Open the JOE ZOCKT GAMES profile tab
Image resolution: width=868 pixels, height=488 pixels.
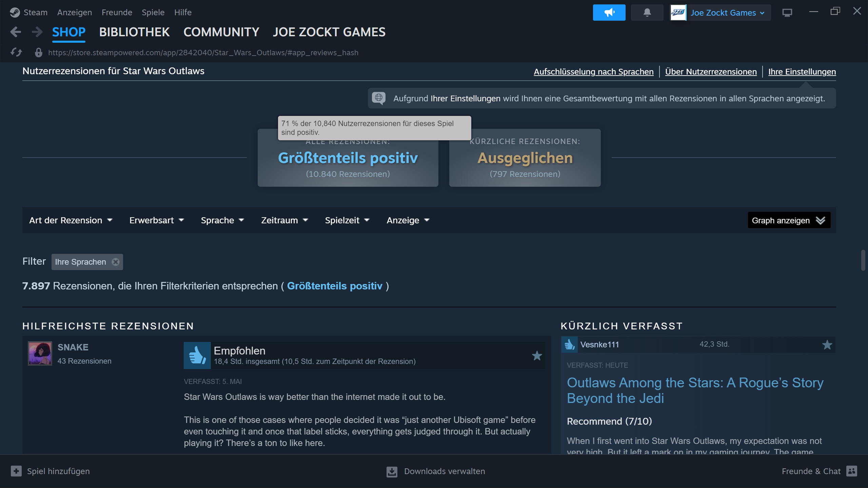[329, 32]
